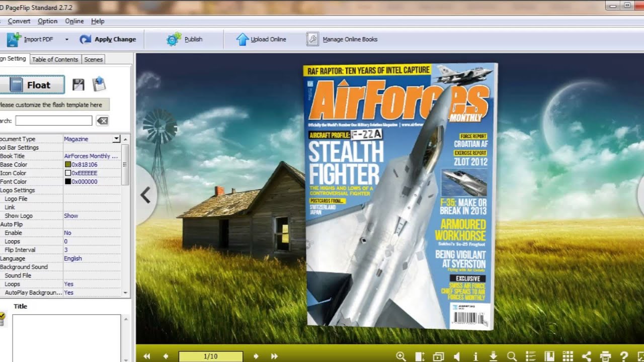Open the Convert menu

19,21
